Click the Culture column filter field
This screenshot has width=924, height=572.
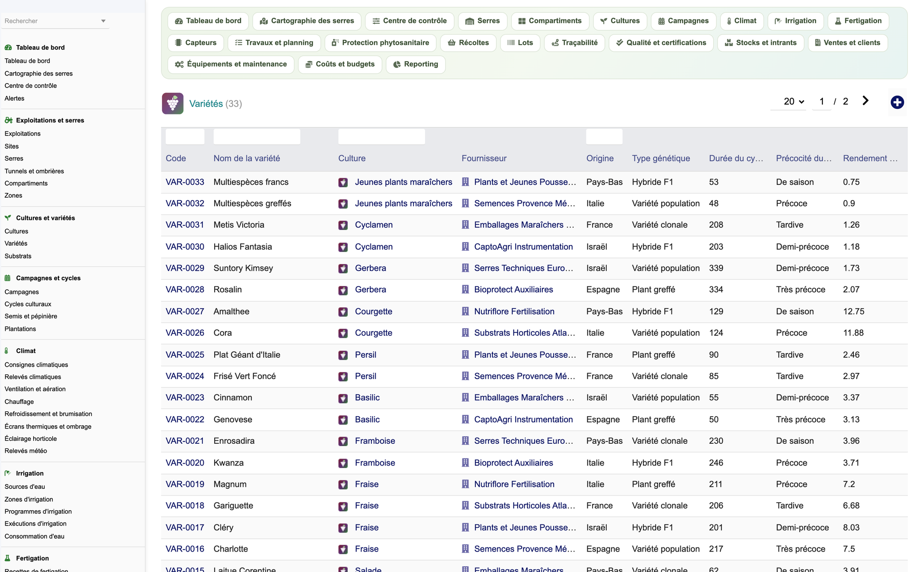[382, 137]
